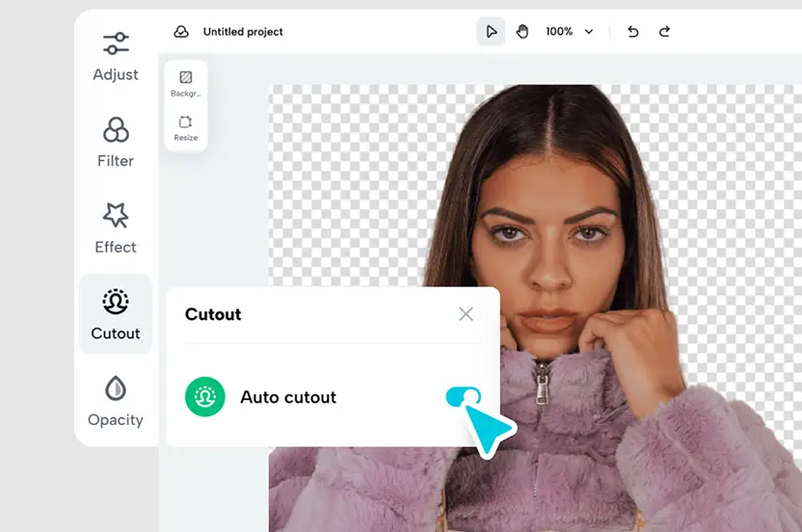Open the Opacity panel
Screen dimensions: 802x532
[116, 401]
